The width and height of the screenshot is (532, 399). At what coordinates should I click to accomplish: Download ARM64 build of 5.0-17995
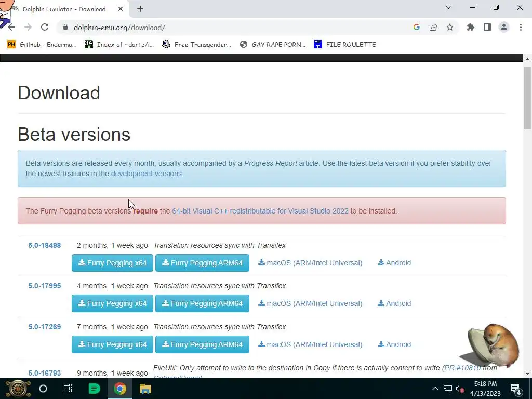point(202,303)
